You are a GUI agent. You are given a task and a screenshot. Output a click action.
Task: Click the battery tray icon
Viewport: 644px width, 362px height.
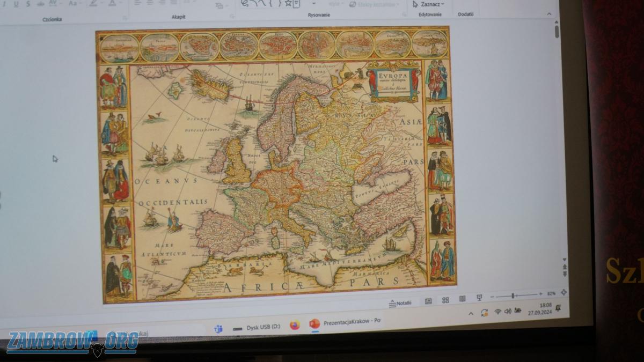coord(518,311)
